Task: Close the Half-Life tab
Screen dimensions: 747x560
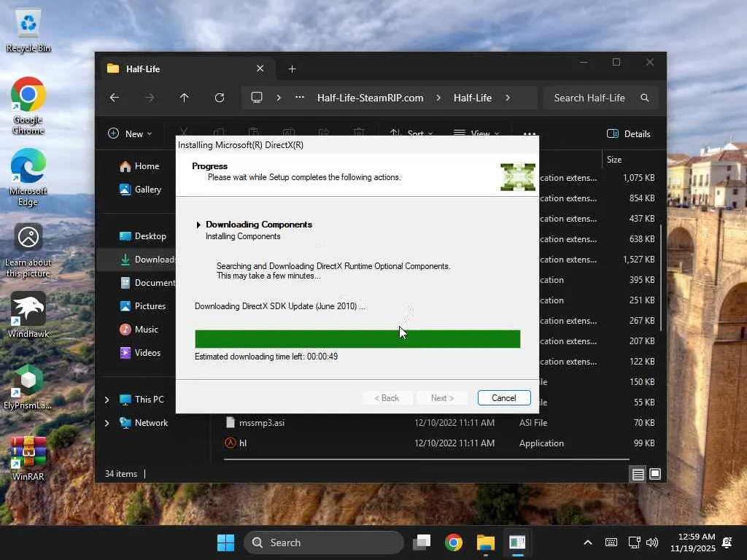Action: click(x=260, y=69)
